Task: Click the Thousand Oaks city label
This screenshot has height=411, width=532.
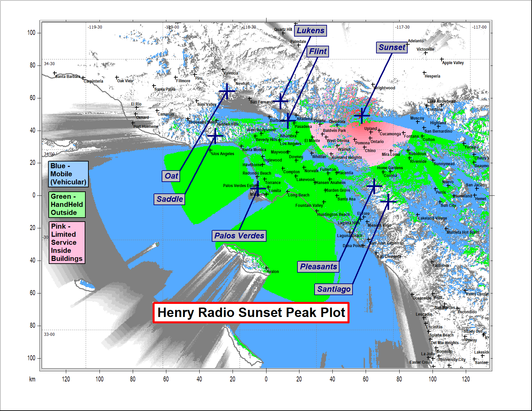Action: (x=203, y=122)
